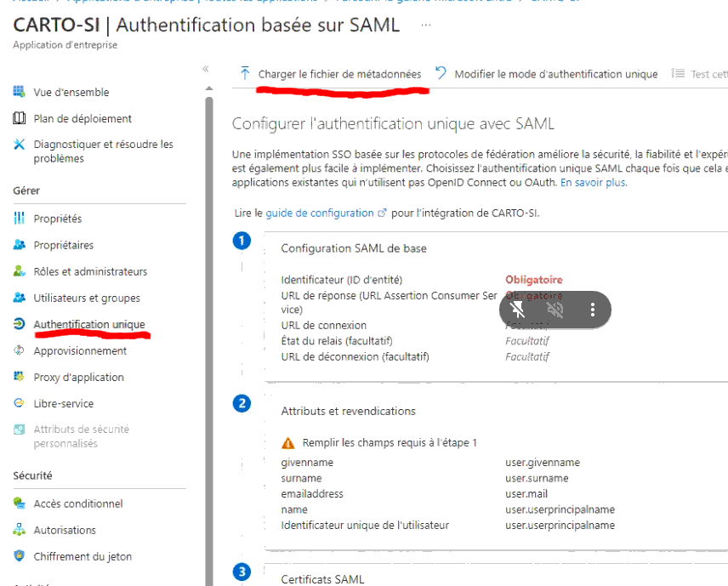This screenshot has width=728, height=586.
Task: Click the Propriétés bars icon
Action: (x=19, y=218)
